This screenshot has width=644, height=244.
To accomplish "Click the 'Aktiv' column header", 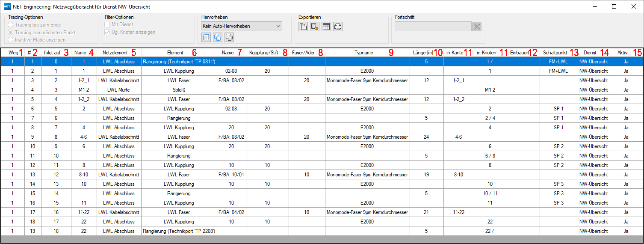I will pos(626,52).
